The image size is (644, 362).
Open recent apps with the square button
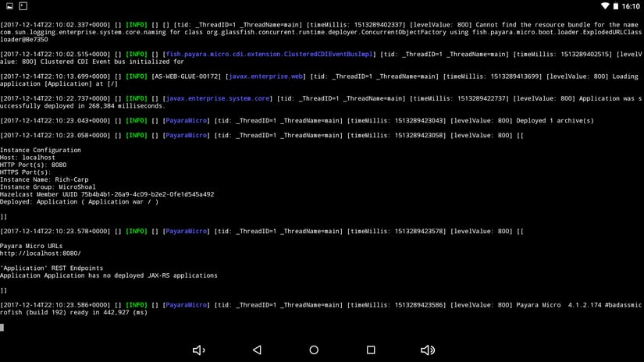(371, 350)
